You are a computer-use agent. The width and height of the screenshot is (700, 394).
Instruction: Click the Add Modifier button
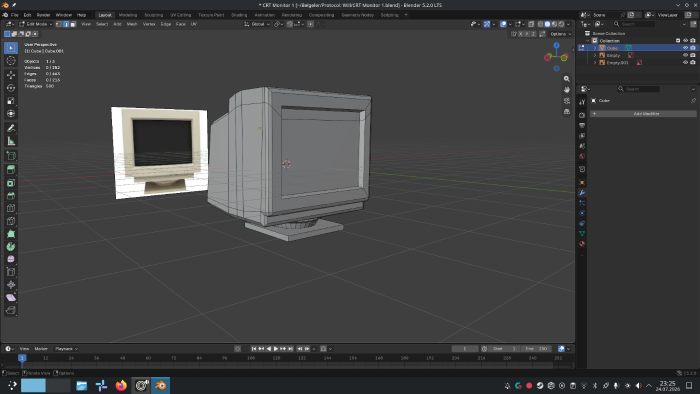pos(643,114)
